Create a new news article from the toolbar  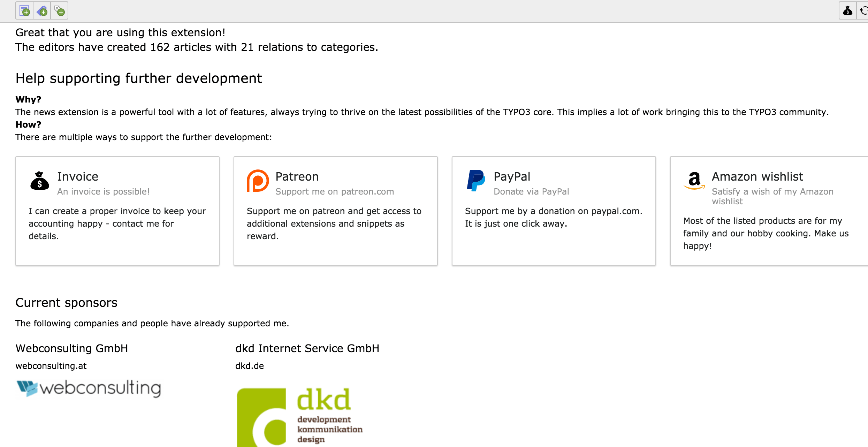24,11
